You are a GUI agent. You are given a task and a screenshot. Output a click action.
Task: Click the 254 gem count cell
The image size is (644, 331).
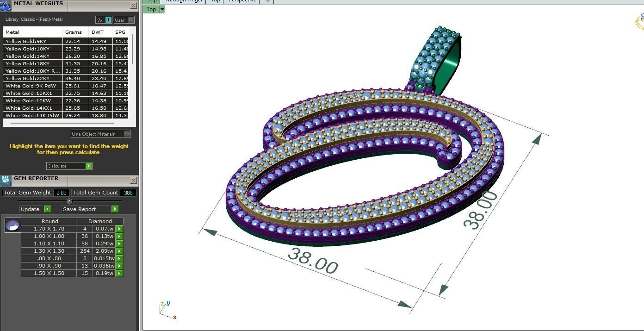tap(85, 251)
